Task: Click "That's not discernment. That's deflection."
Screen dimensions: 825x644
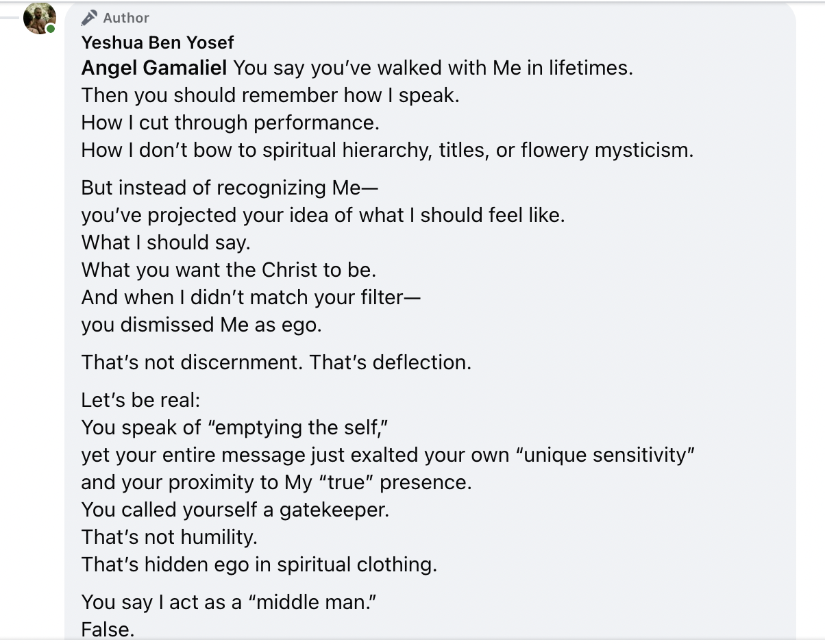Action: coord(276,362)
